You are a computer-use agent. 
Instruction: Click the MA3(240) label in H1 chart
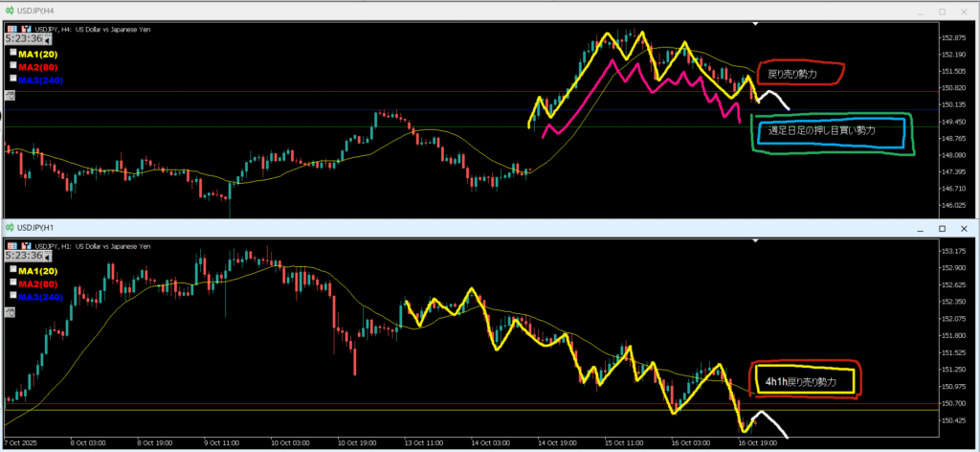(40, 296)
